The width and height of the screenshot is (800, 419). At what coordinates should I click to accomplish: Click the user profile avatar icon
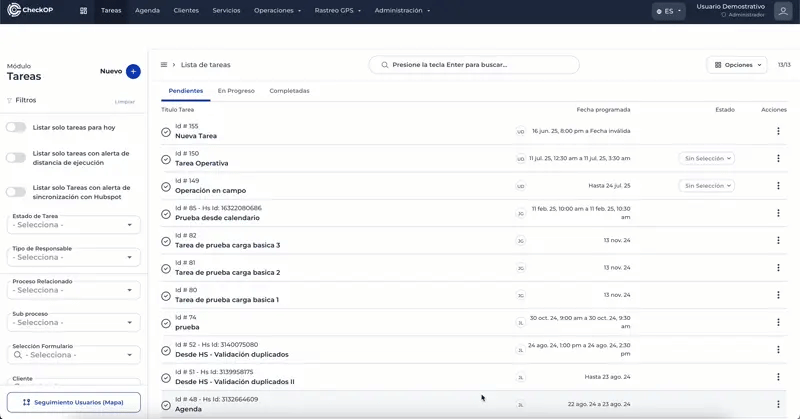point(783,11)
